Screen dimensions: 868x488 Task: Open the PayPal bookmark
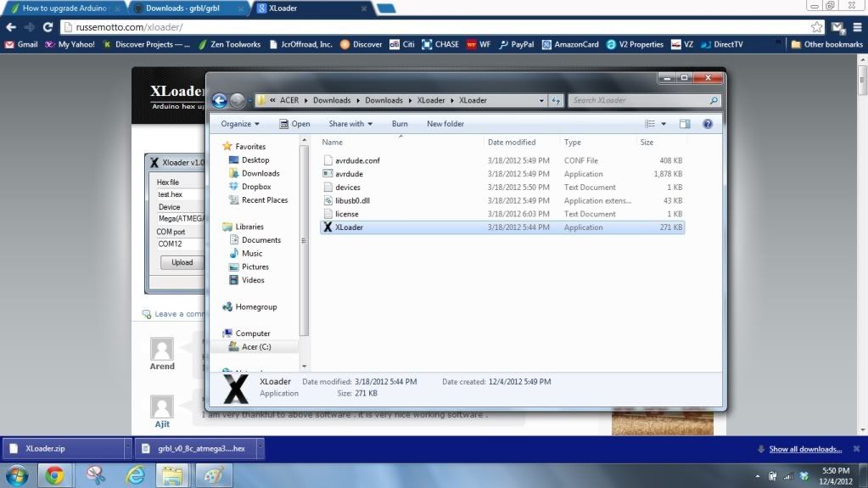tap(516, 44)
